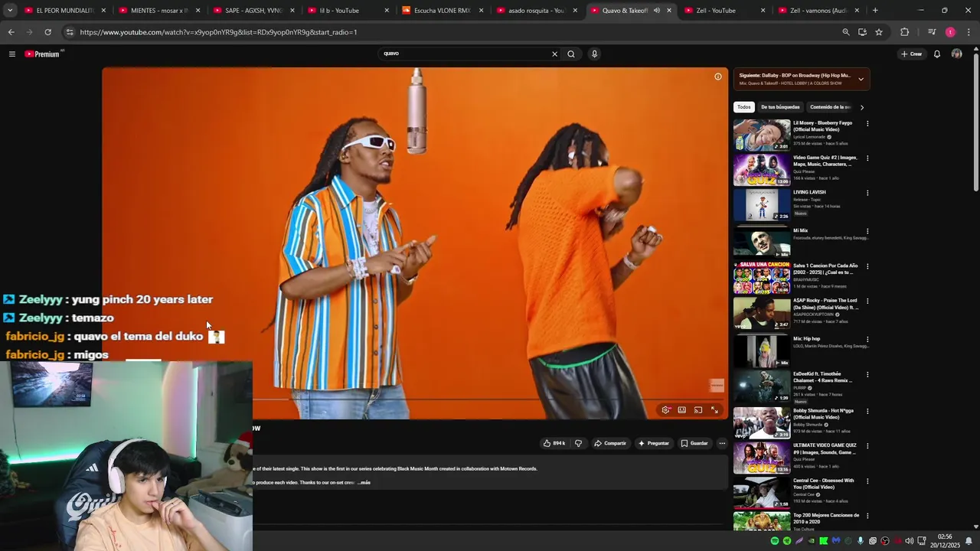Go back in browser history
The width and height of the screenshot is (980, 551).
pos(11,32)
